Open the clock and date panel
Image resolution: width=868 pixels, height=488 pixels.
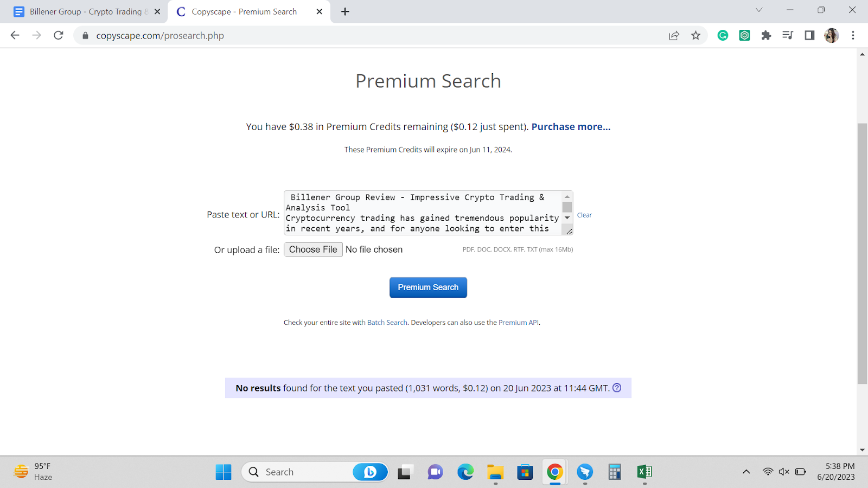click(836, 472)
